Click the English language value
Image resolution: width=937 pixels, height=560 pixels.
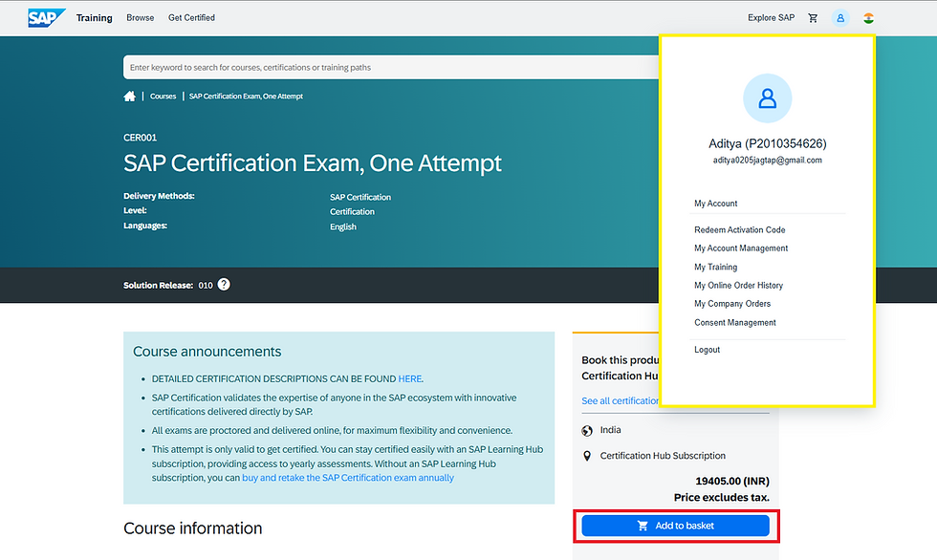point(343,226)
